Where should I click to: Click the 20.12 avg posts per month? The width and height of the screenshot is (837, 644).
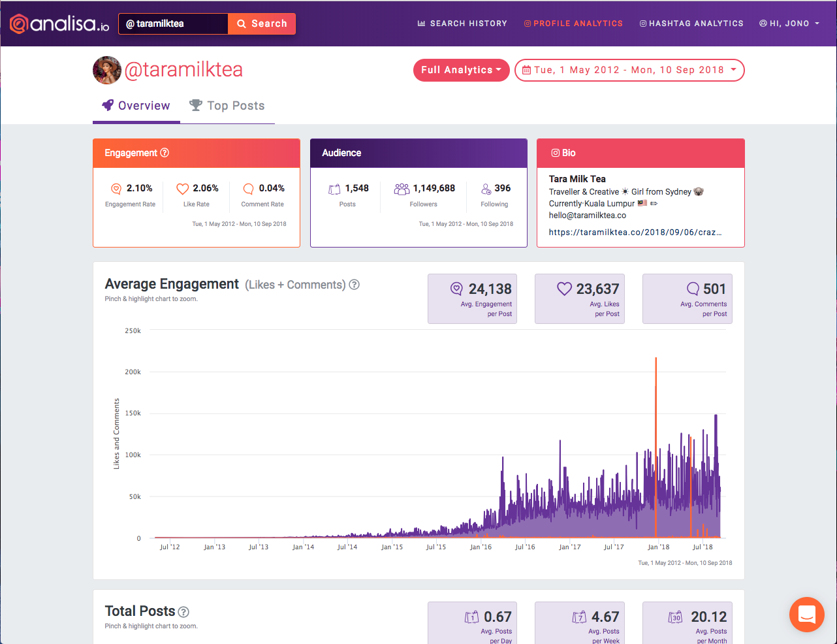pyautogui.click(x=709, y=617)
